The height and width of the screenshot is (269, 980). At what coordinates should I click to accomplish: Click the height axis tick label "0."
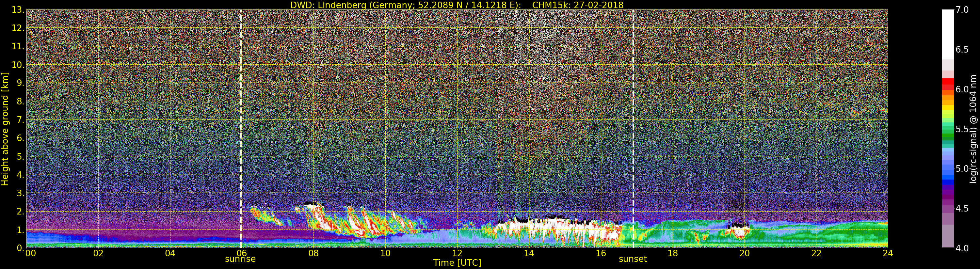(x=21, y=248)
